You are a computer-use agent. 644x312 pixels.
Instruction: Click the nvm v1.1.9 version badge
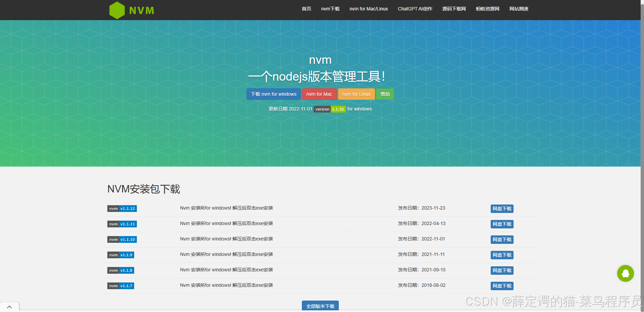(120, 255)
